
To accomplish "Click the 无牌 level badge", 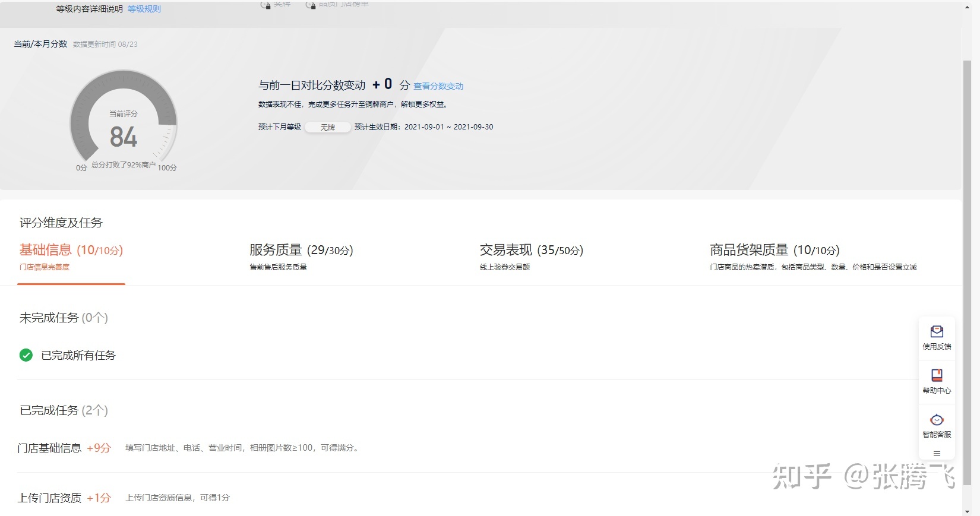I will [327, 127].
